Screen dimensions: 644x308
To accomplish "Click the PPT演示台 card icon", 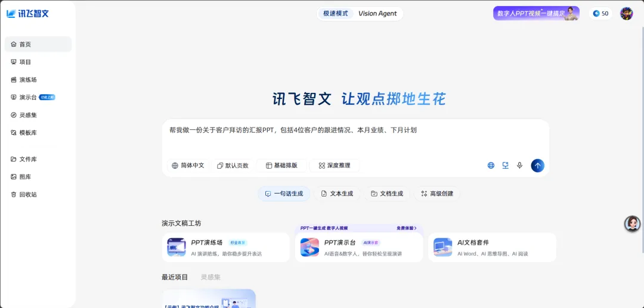I will 309,247.
